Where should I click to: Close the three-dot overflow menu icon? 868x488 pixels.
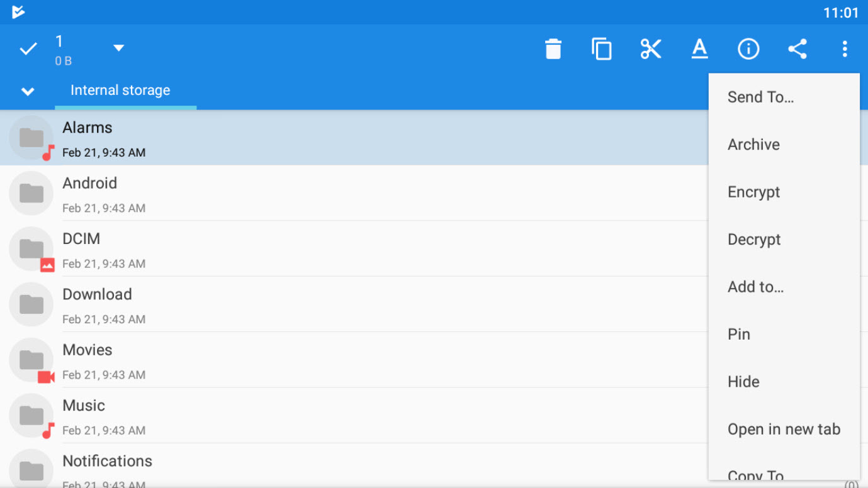pos(845,48)
